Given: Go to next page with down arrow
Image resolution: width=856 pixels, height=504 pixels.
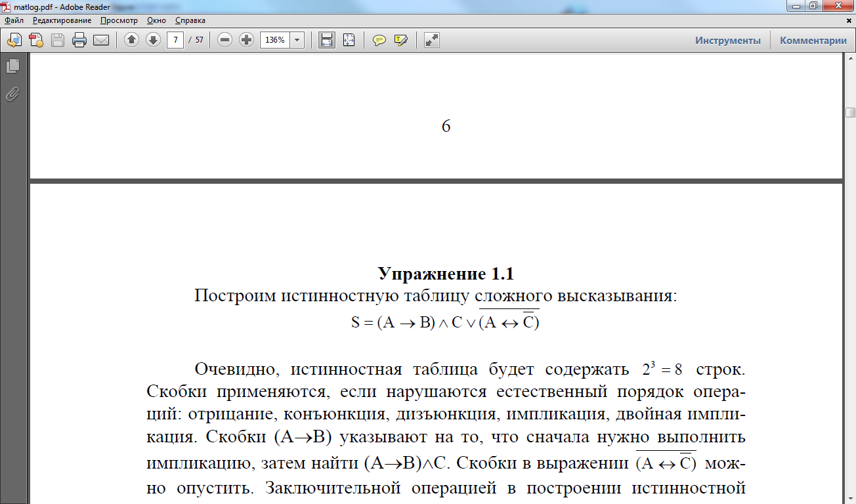Looking at the screenshot, I should 153,40.
